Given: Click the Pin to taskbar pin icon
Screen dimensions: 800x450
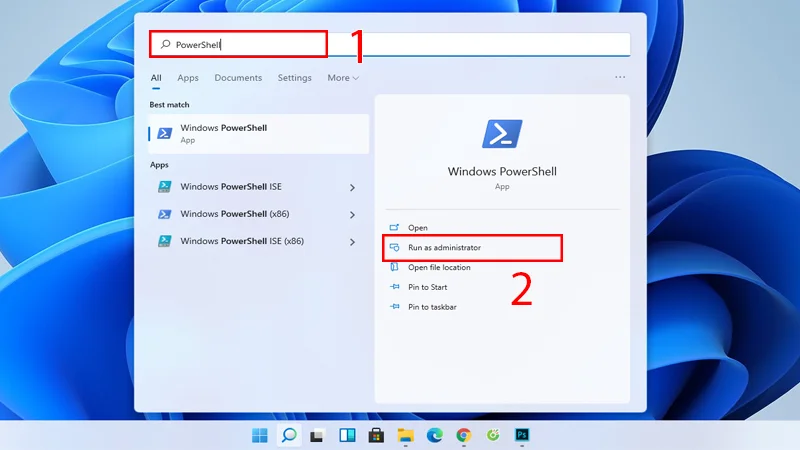Looking at the screenshot, I should (x=394, y=307).
